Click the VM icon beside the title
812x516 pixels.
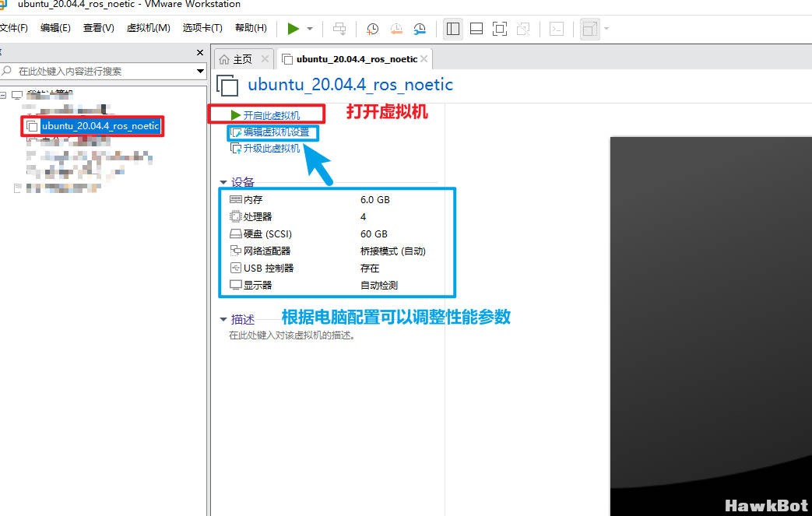pyautogui.click(x=227, y=86)
